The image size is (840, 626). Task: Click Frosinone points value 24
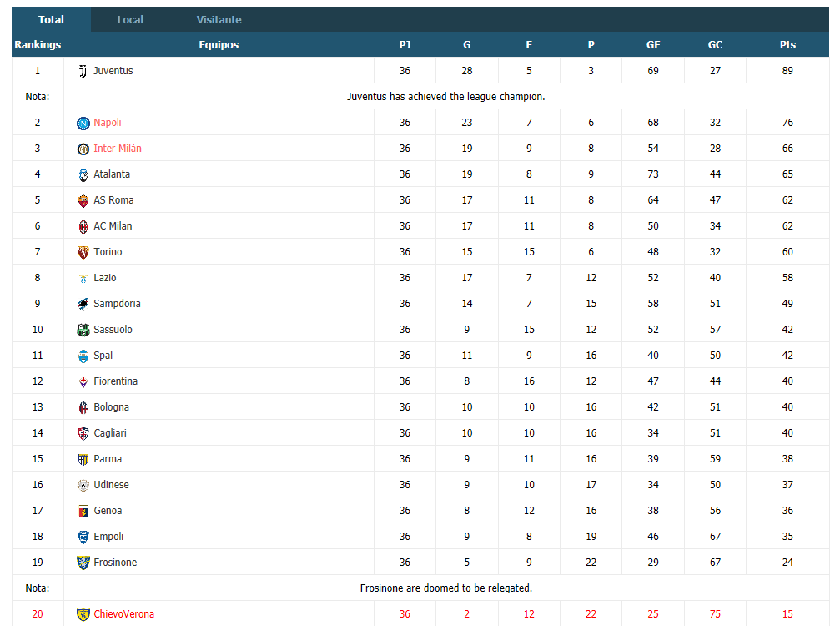[787, 563]
